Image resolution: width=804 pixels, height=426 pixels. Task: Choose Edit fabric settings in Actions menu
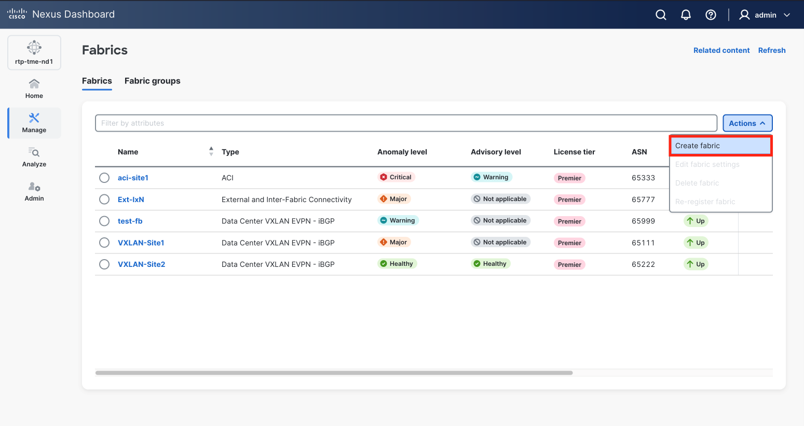720,165
